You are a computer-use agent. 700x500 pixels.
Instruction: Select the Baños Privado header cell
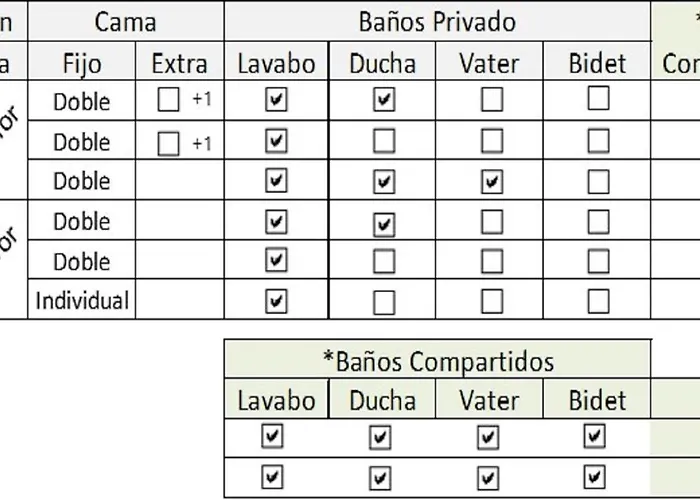click(437, 21)
